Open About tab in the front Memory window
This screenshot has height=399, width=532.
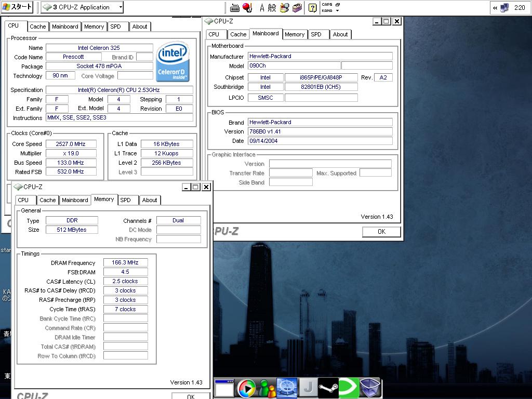tap(149, 200)
